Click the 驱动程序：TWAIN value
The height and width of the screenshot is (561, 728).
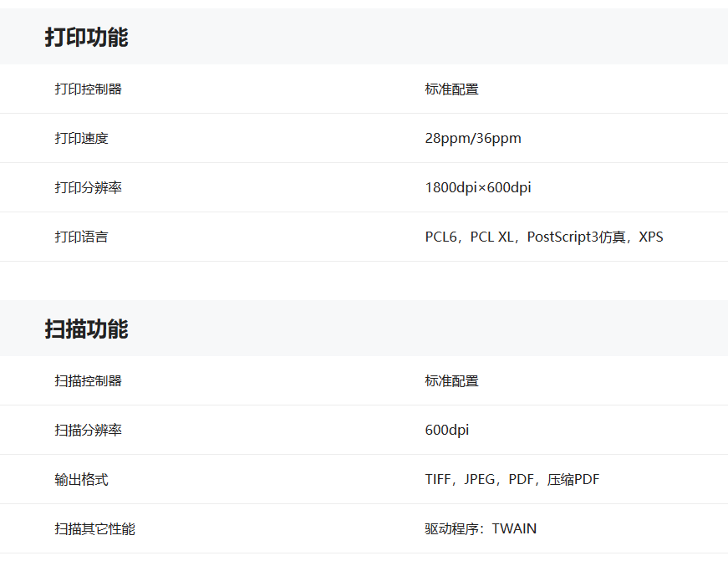coord(481,528)
